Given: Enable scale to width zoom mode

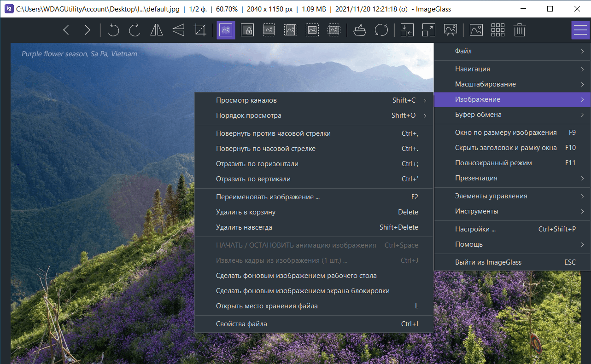Looking at the screenshot, I should (x=269, y=30).
